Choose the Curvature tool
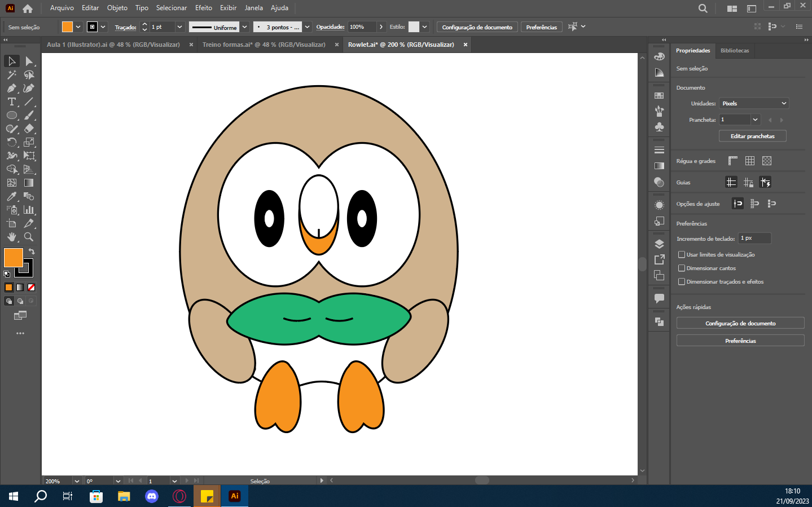 (x=29, y=88)
